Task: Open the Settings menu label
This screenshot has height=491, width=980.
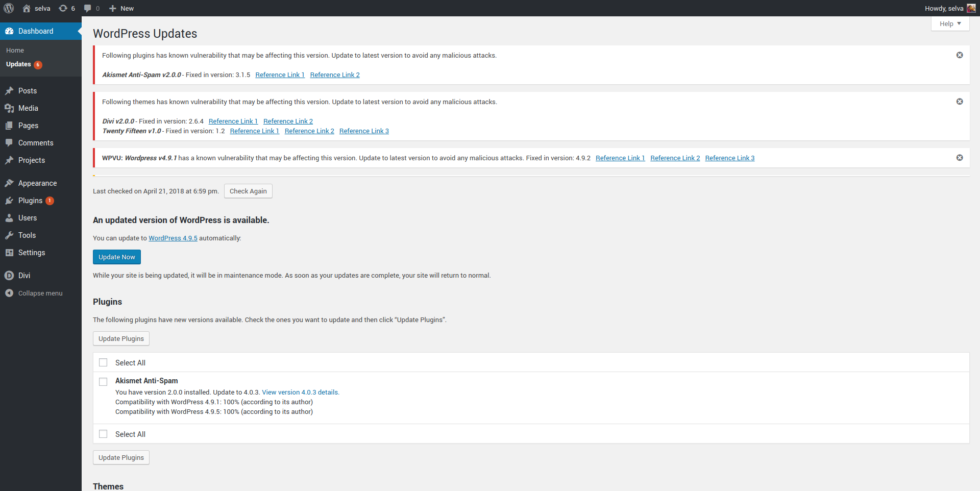Action: 32,253
